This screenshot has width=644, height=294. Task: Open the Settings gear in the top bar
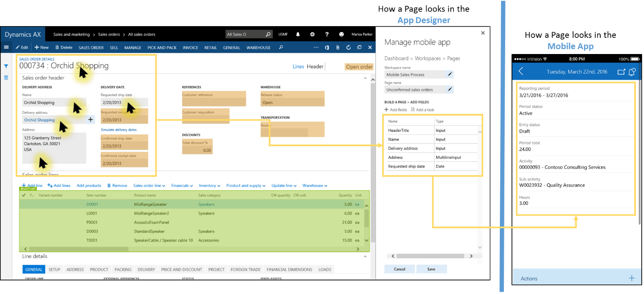(312, 34)
